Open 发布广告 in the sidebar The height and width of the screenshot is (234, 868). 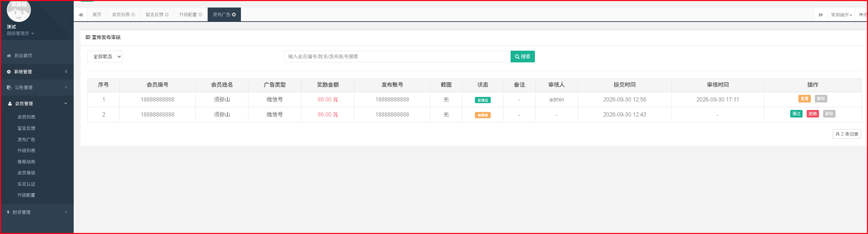click(26, 140)
